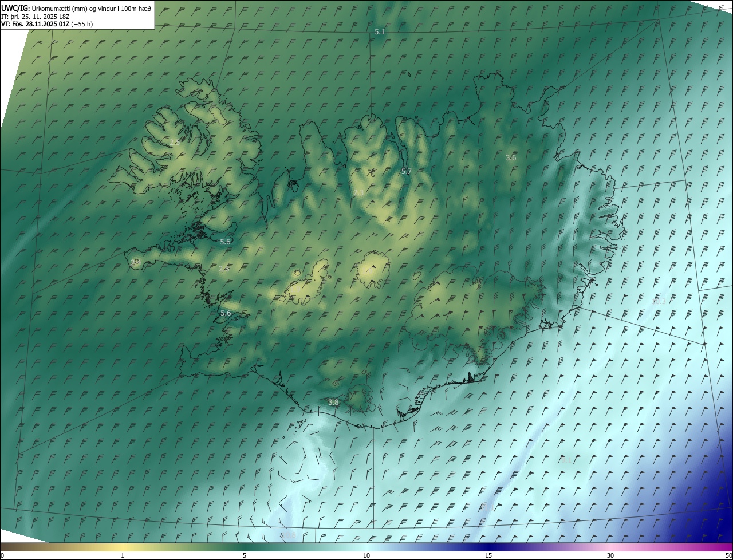Click the 5.7 value label on the map

coord(406,171)
